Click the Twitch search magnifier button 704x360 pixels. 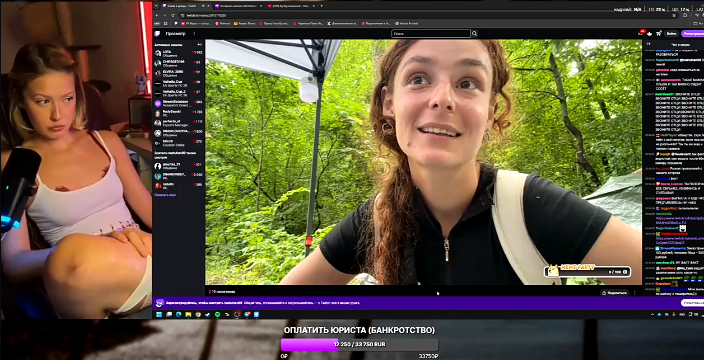474,34
